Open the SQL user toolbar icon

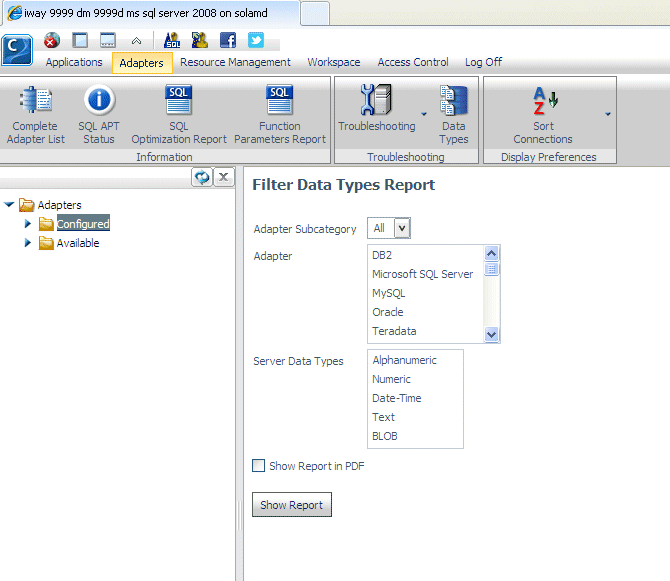point(172,41)
